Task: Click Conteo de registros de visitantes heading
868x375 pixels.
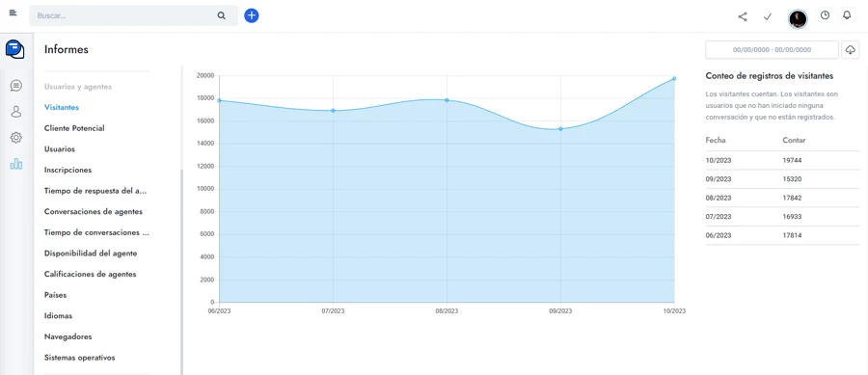Action: pos(770,76)
